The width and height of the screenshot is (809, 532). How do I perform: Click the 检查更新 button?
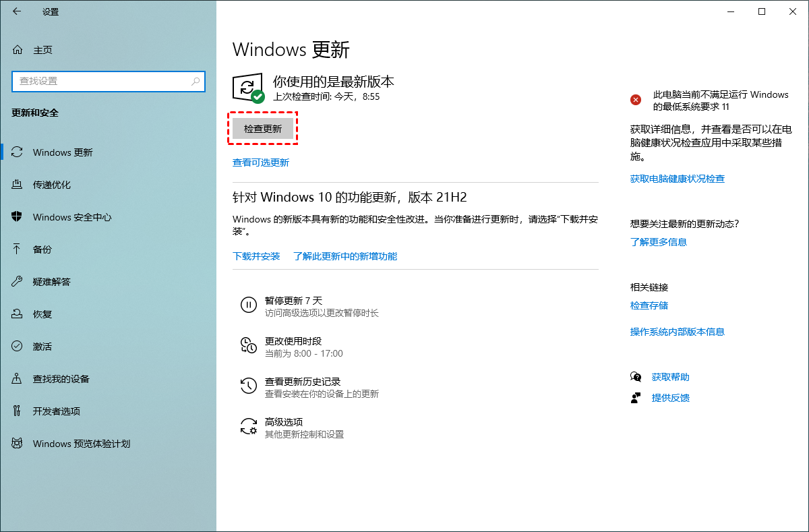(x=263, y=129)
